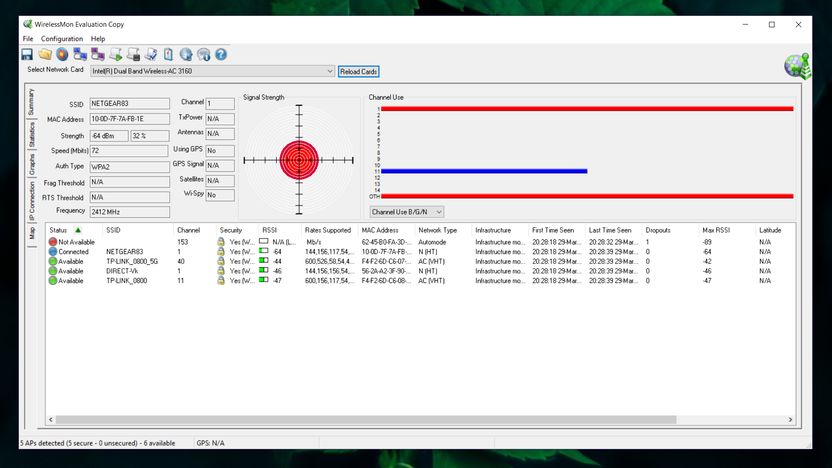Click the grey globe info toolbar icon
Viewport: 832px width, 468px height.
[x=204, y=54]
